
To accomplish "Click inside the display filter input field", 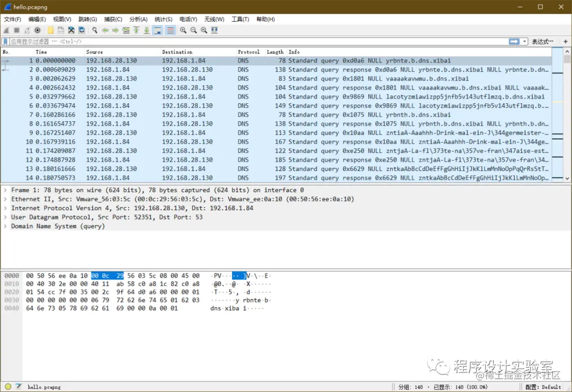I will tap(259, 42).
